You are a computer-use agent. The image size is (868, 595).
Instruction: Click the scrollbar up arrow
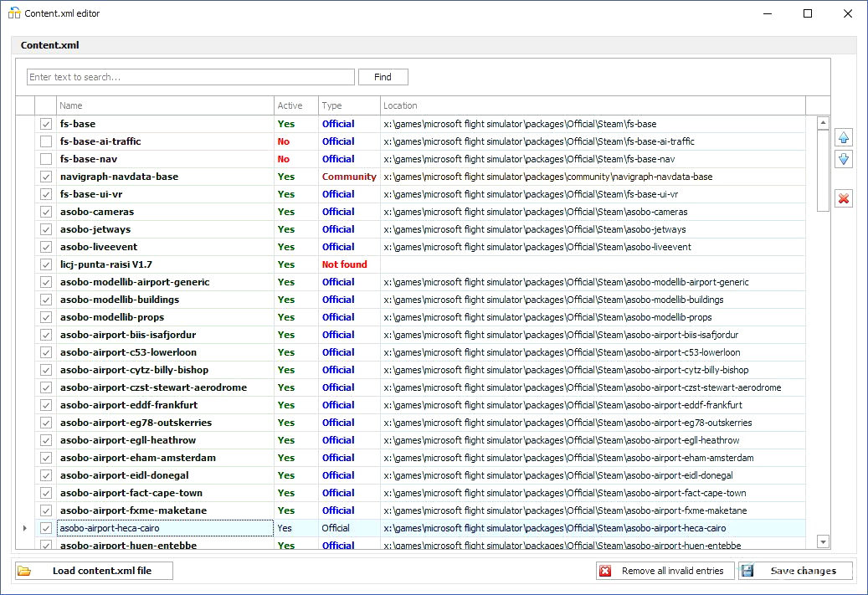click(823, 123)
